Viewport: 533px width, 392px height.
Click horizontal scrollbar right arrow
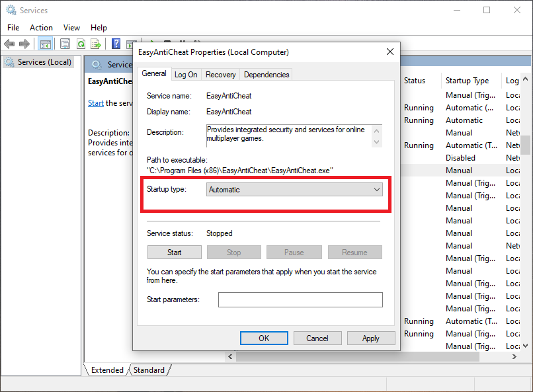(x=514, y=357)
